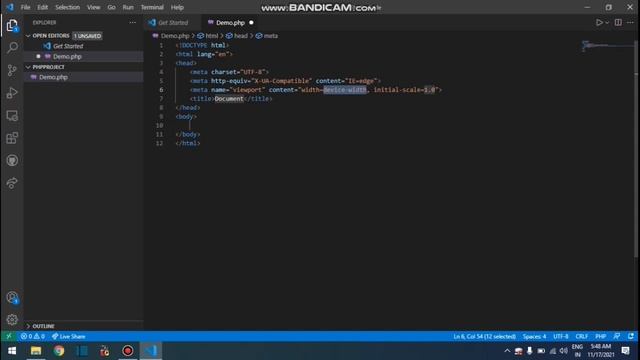Click html in the breadcrumb path
Screen dimensions: 640x360
211,36
